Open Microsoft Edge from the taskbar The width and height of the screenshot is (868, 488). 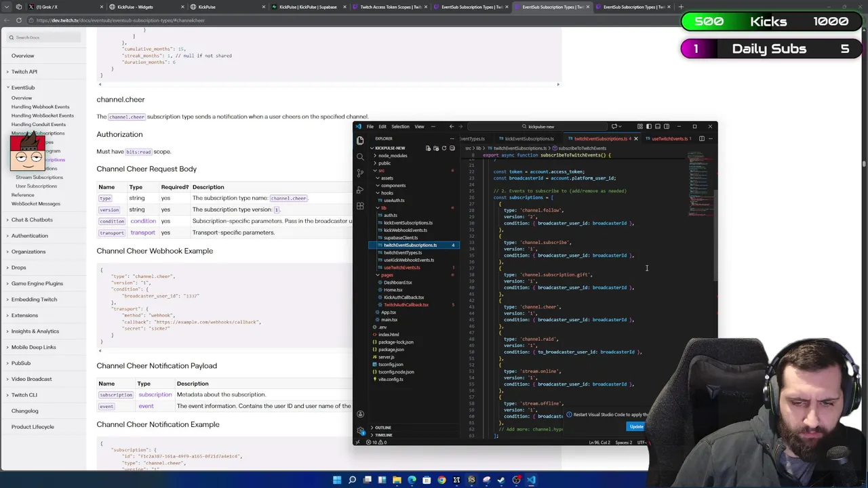click(412, 480)
